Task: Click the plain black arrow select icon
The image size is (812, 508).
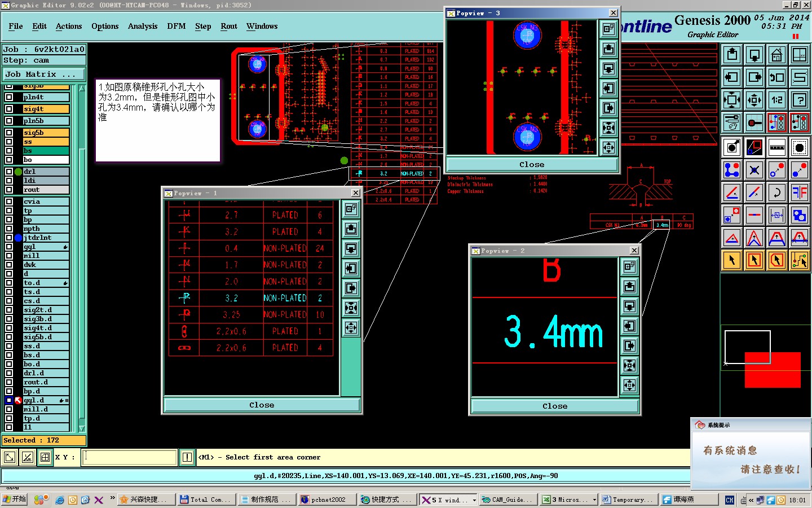Action: pos(732,260)
